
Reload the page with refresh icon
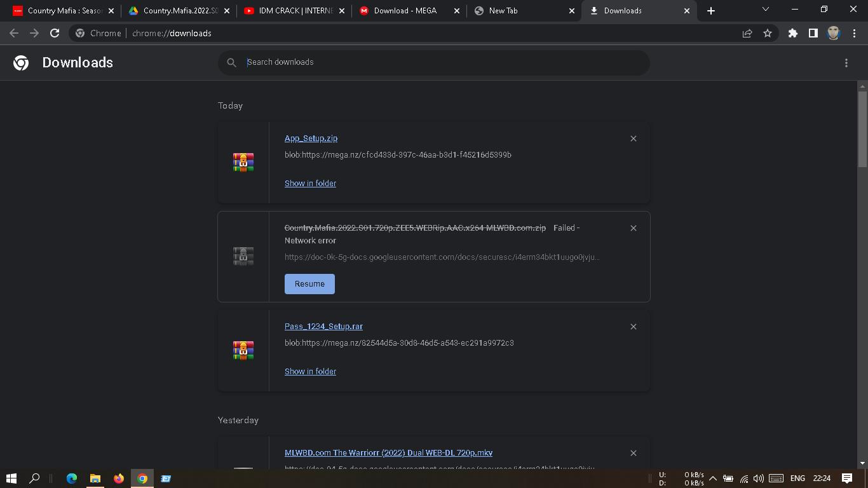pyautogui.click(x=55, y=33)
